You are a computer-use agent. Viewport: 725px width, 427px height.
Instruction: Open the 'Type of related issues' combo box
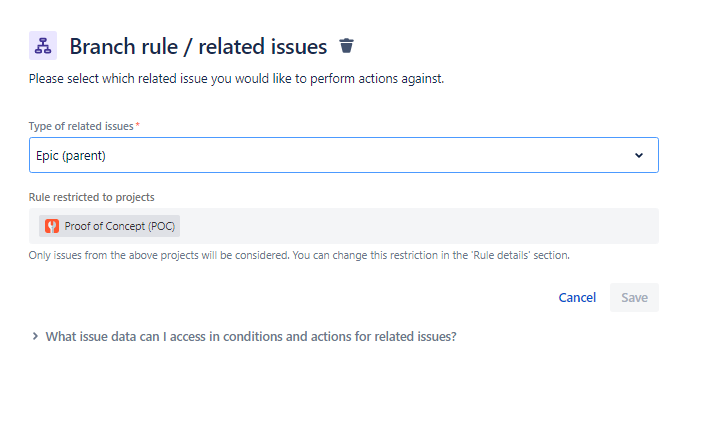(x=344, y=155)
